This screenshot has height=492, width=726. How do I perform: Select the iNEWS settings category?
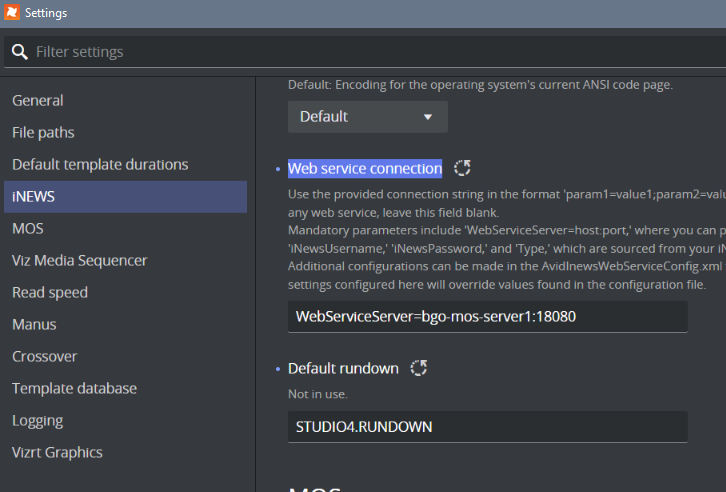(34, 197)
